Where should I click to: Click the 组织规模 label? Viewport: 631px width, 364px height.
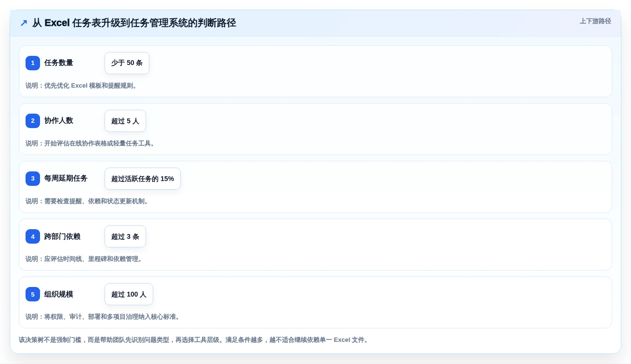click(x=59, y=294)
